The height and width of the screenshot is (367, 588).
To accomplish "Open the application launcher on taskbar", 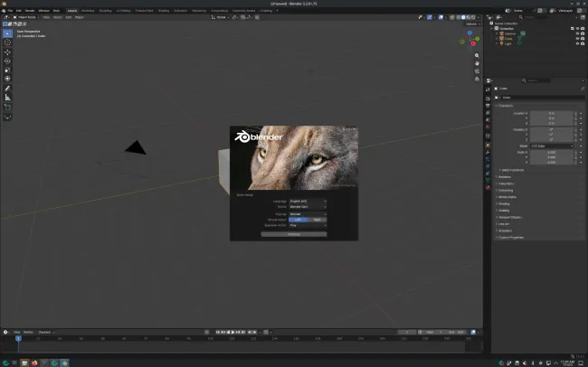I will tap(5, 362).
